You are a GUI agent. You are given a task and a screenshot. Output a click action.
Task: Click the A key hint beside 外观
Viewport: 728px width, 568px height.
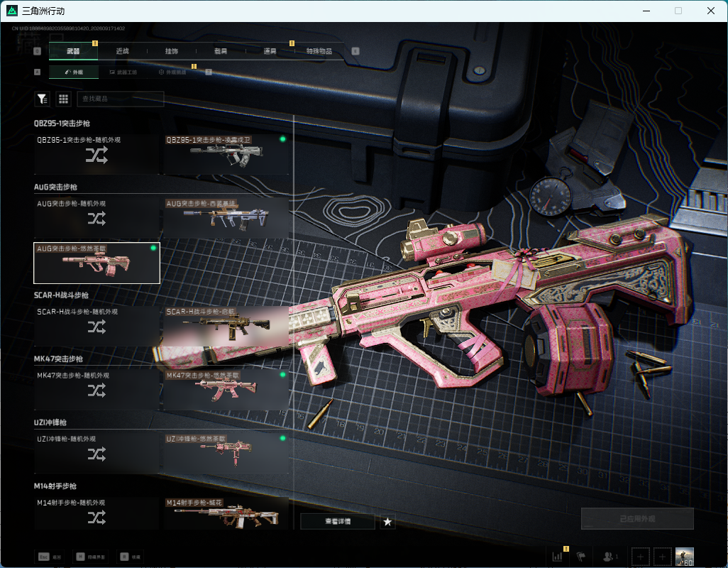38,72
